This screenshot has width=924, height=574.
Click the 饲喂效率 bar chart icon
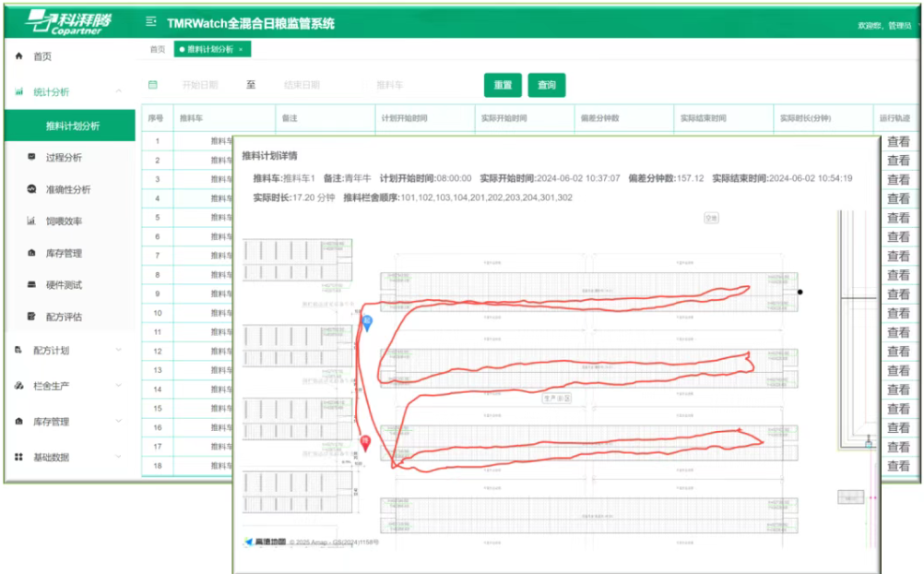pos(31,221)
